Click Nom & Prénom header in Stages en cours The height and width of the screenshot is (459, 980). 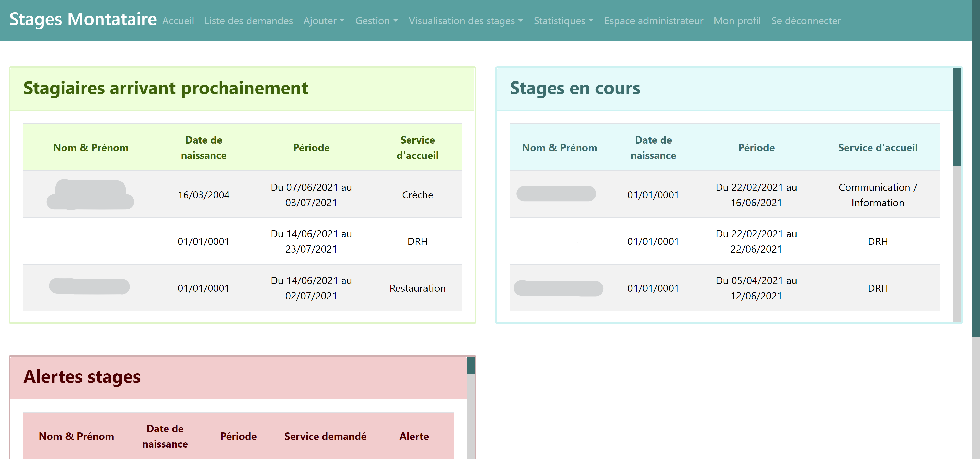tap(559, 148)
